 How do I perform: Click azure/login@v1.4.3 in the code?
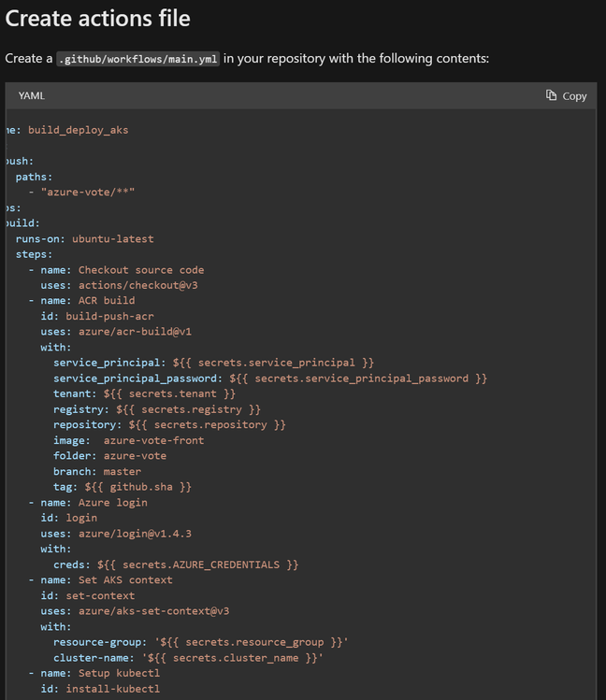(135, 534)
